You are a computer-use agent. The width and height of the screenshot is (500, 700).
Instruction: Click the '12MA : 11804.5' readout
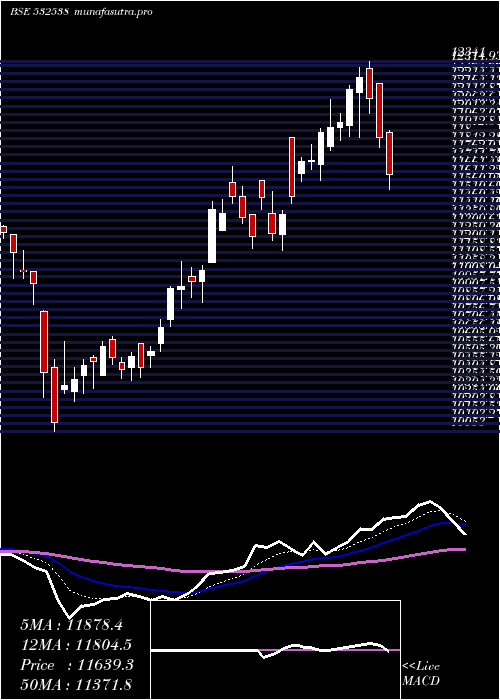tap(77, 645)
